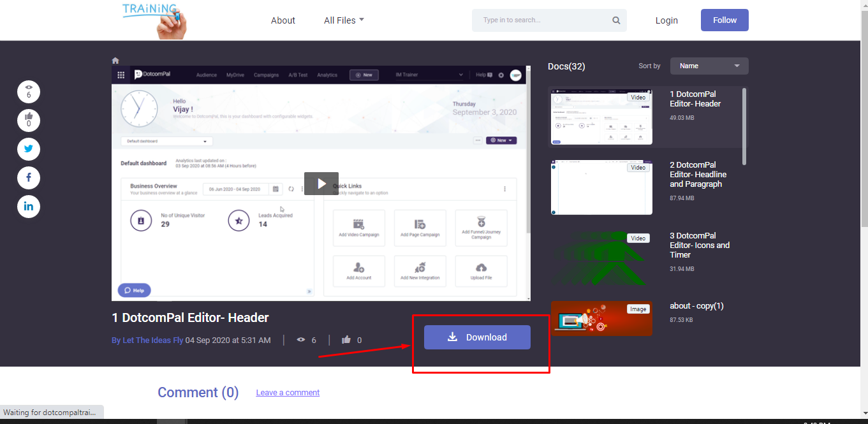Image resolution: width=868 pixels, height=424 pixels.
Task: Open the Sort by Name dropdown
Action: click(x=709, y=66)
